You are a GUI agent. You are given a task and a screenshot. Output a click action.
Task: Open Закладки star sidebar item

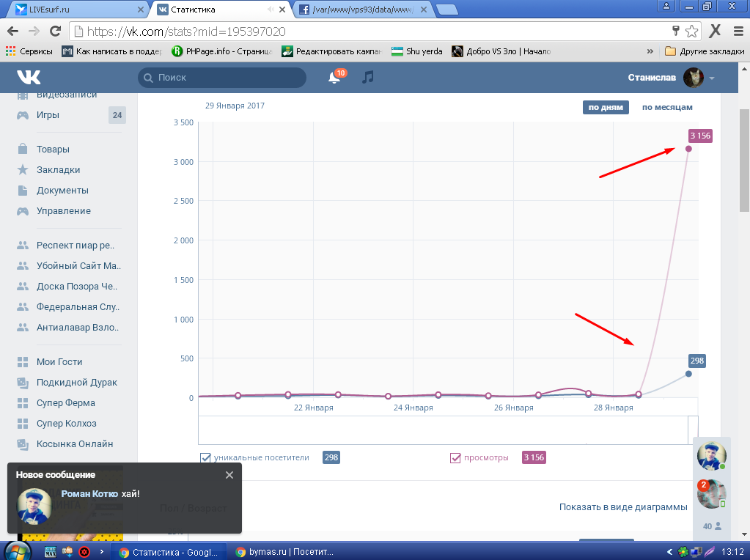[x=58, y=170]
